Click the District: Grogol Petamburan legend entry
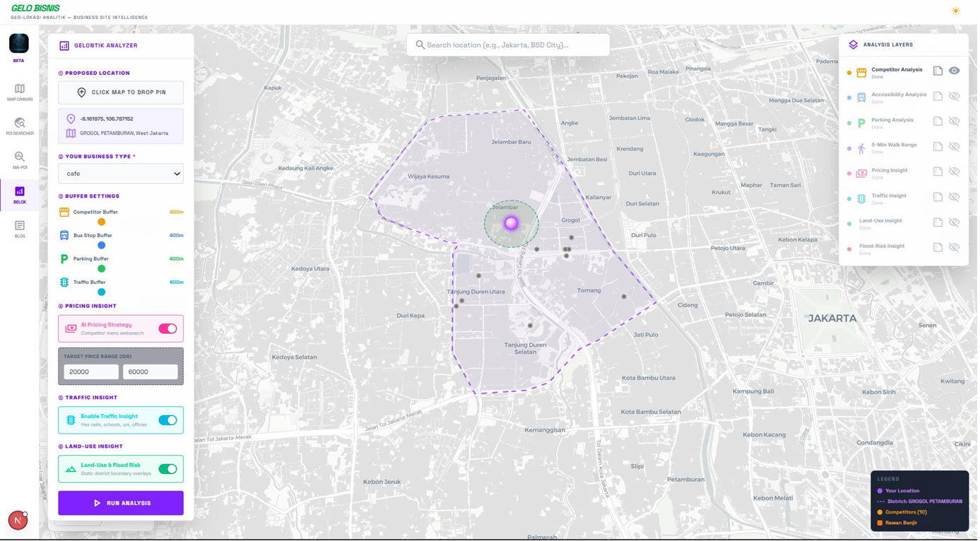Image resolution: width=980 pixels, height=541 pixels. pos(922,502)
